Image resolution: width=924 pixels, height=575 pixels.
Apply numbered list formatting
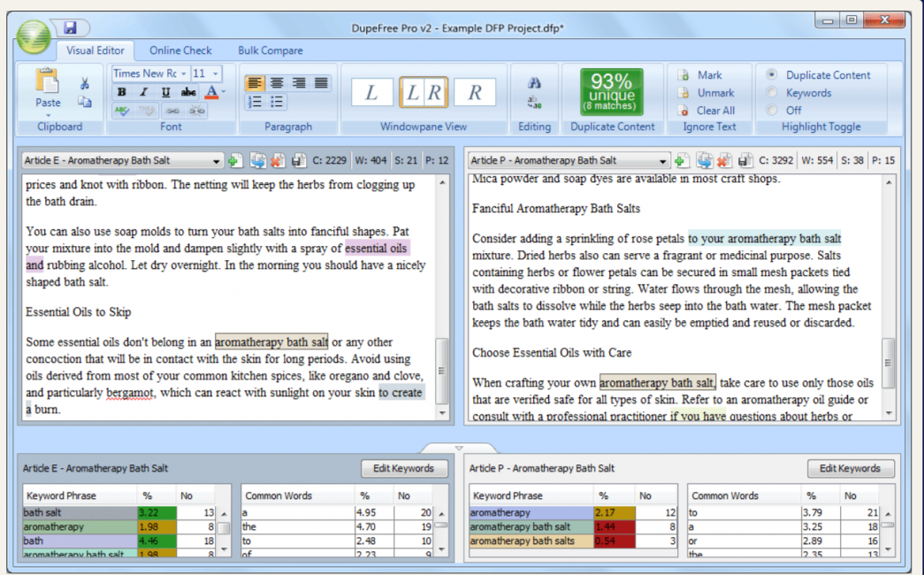pyautogui.click(x=255, y=102)
